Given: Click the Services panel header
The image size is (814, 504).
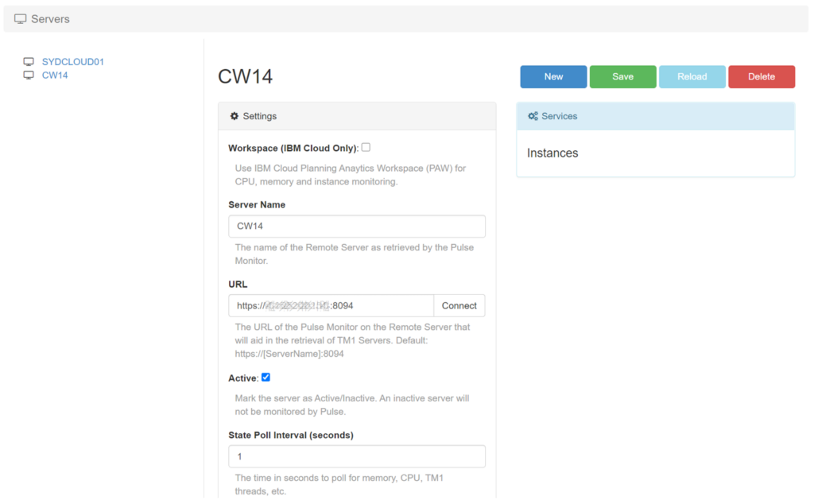Looking at the screenshot, I should click(x=655, y=116).
